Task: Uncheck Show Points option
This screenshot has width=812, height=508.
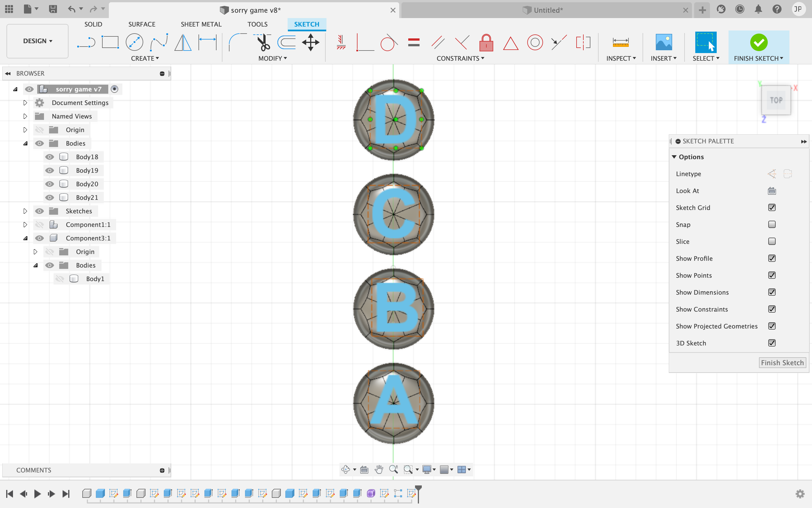Action: 772,275
